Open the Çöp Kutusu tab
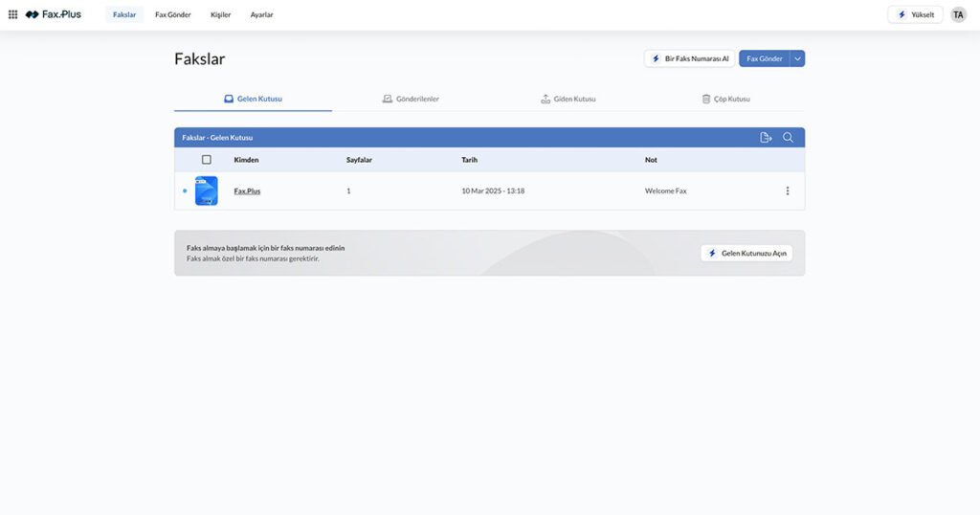Image resolution: width=980 pixels, height=515 pixels. (x=725, y=99)
